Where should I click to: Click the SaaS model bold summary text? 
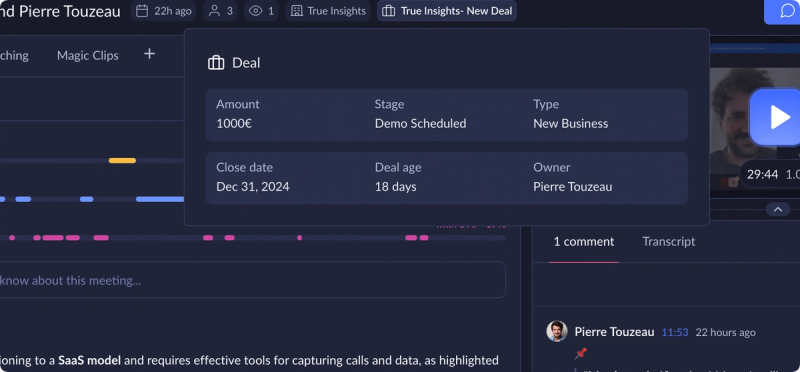coord(89,360)
